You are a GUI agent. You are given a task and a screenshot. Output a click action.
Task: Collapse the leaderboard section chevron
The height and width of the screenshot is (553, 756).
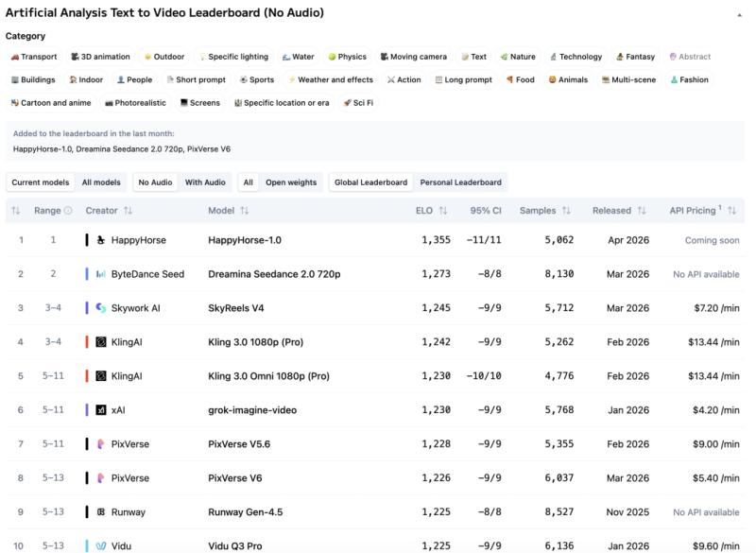(x=739, y=15)
